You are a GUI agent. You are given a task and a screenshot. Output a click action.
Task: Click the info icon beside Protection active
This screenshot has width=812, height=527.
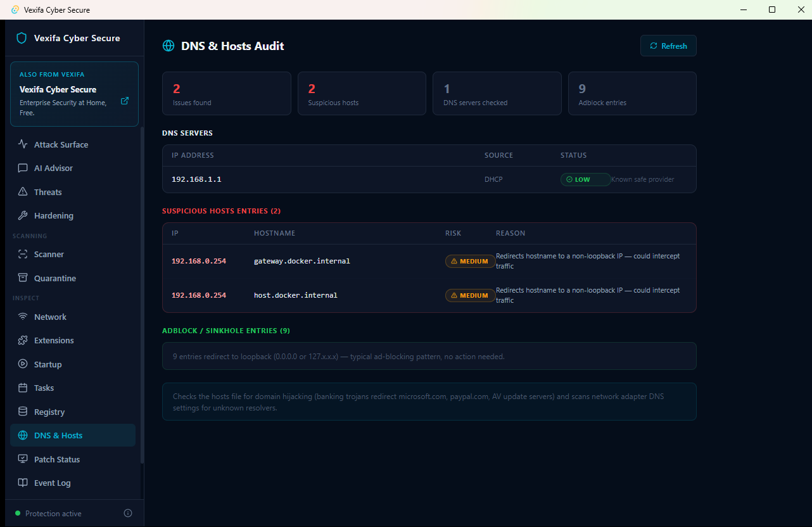tap(128, 513)
